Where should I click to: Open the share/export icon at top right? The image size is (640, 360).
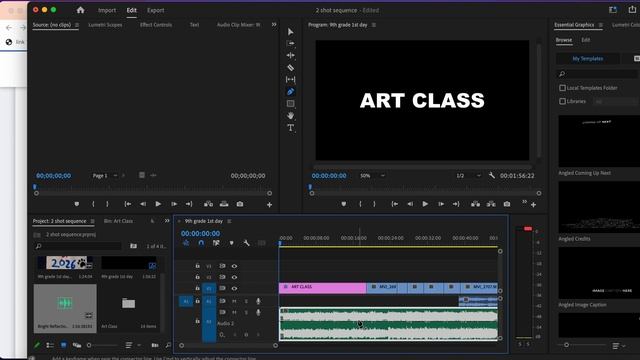632,10
